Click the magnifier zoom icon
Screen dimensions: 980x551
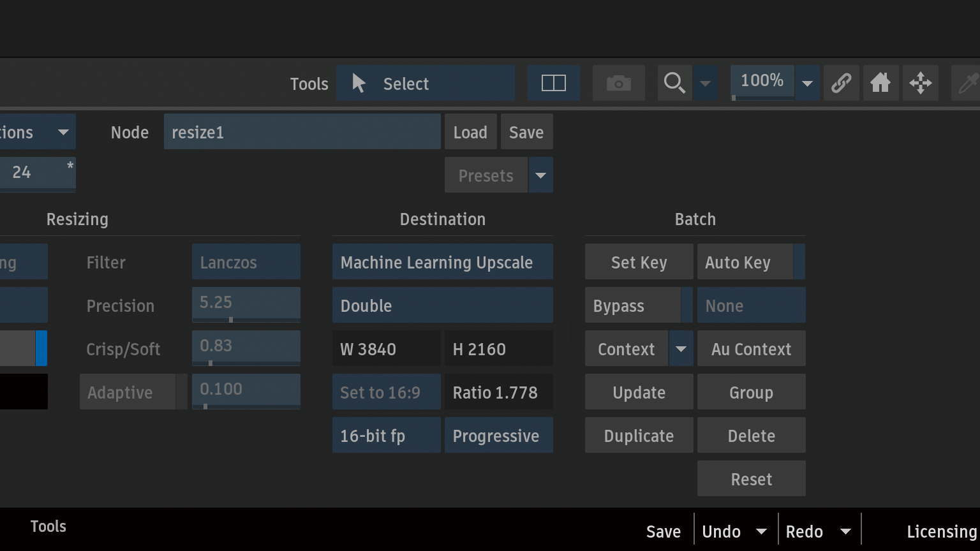coord(674,83)
